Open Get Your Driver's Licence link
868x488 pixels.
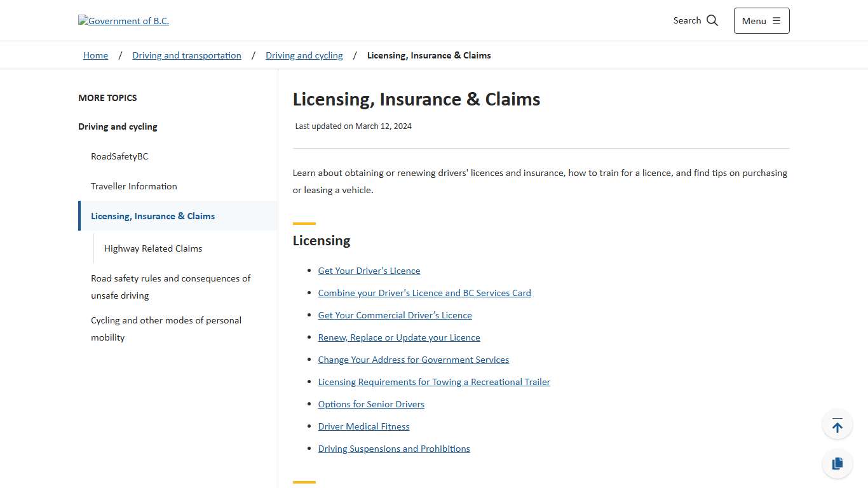369,271
